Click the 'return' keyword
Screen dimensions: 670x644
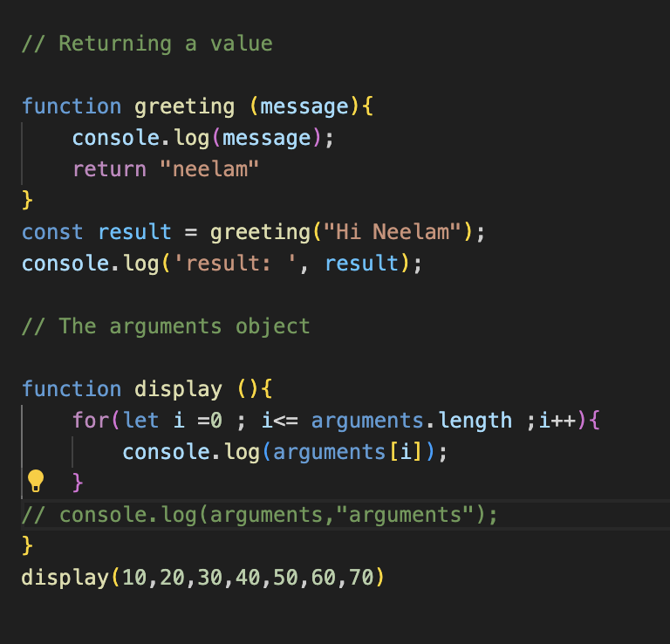(110, 169)
